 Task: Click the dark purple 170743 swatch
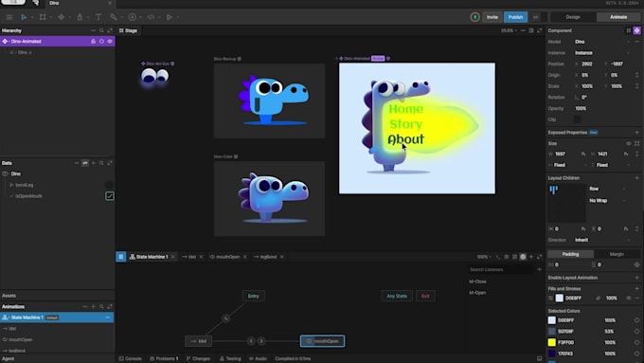pyautogui.click(x=551, y=354)
